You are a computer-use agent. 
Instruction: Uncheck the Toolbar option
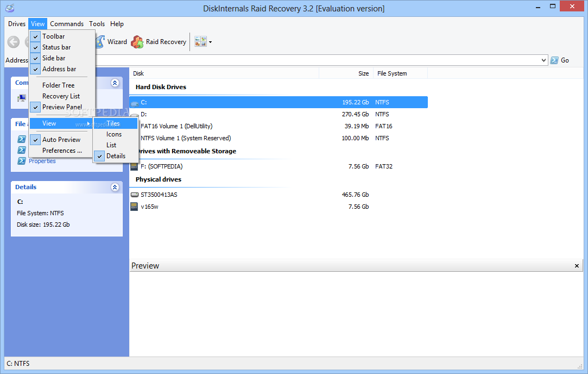62,36
